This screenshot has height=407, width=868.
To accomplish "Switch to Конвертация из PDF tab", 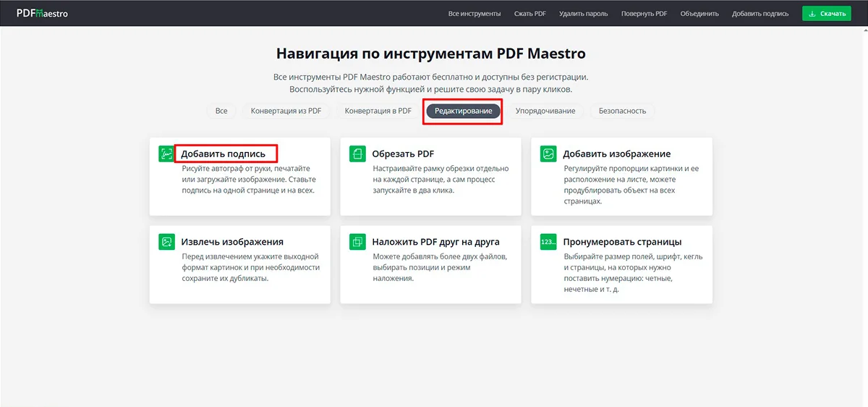I will [286, 111].
